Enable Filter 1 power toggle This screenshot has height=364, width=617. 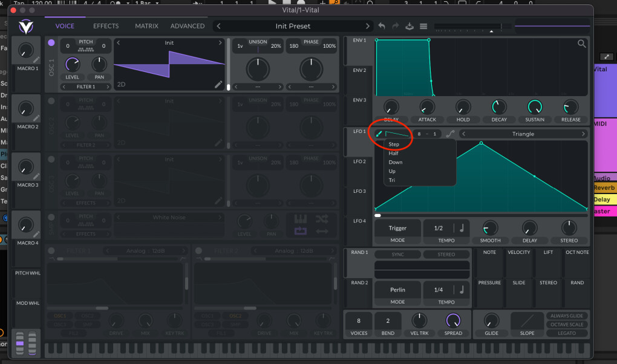(x=51, y=251)
